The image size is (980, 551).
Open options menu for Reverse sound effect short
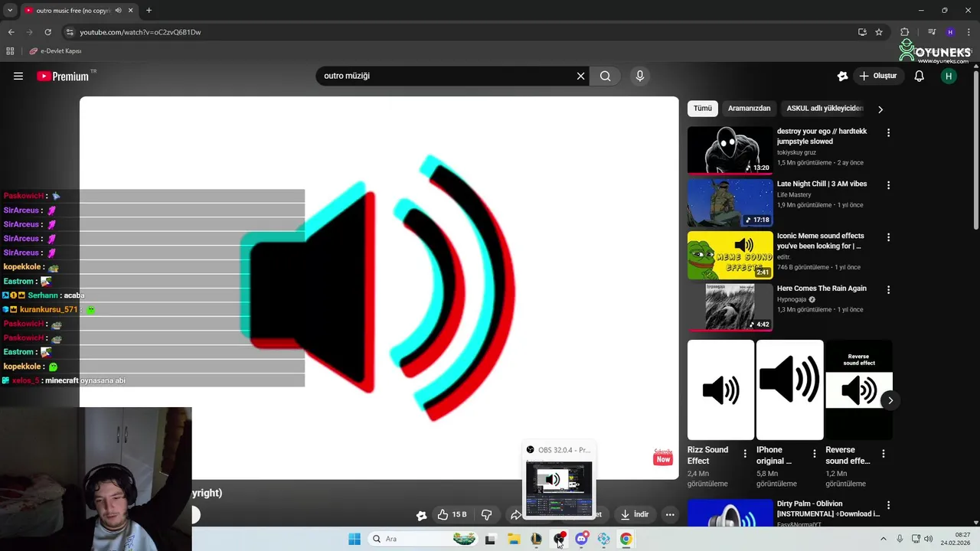[883, 454]
